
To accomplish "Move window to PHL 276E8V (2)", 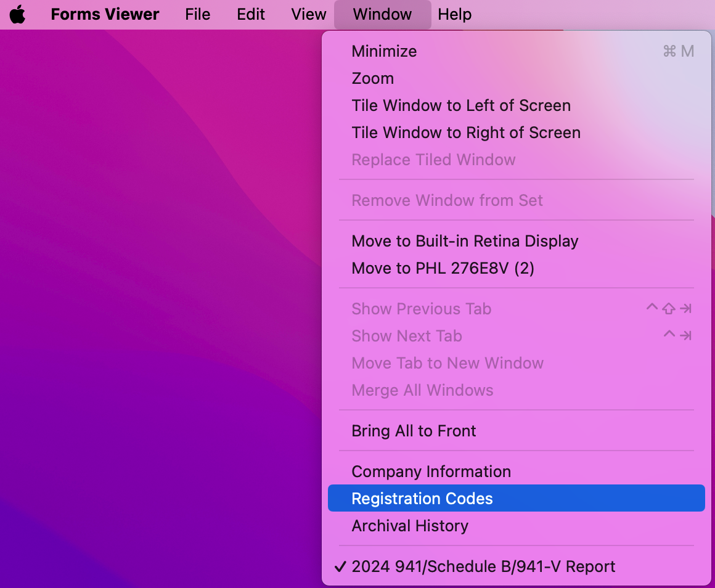I will [x=443, y=268].
